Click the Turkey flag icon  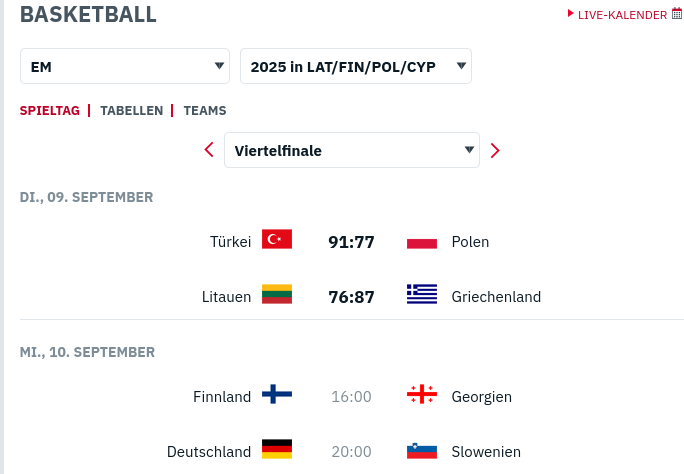pyautogui.click(x=277, y=239)
